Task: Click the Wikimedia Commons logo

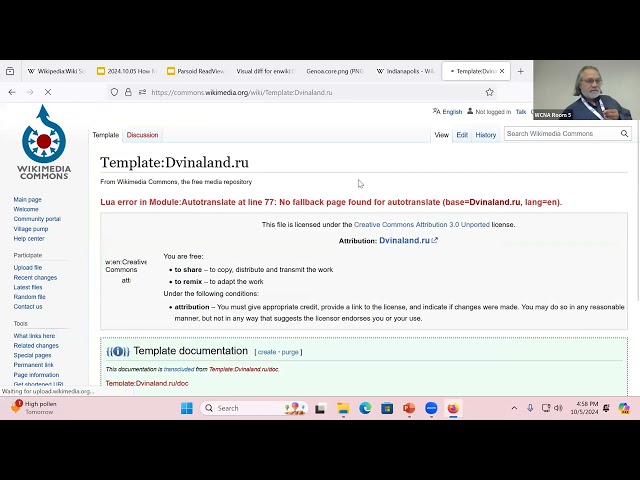Action: click(44, 142)
